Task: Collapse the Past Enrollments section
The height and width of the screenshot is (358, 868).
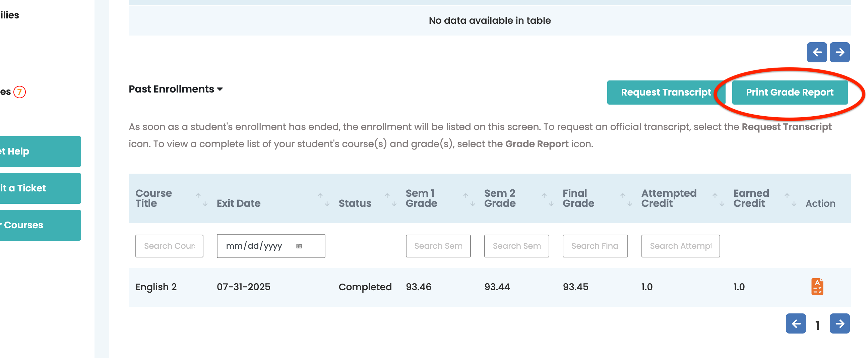Action: click(x=176, y=89)
